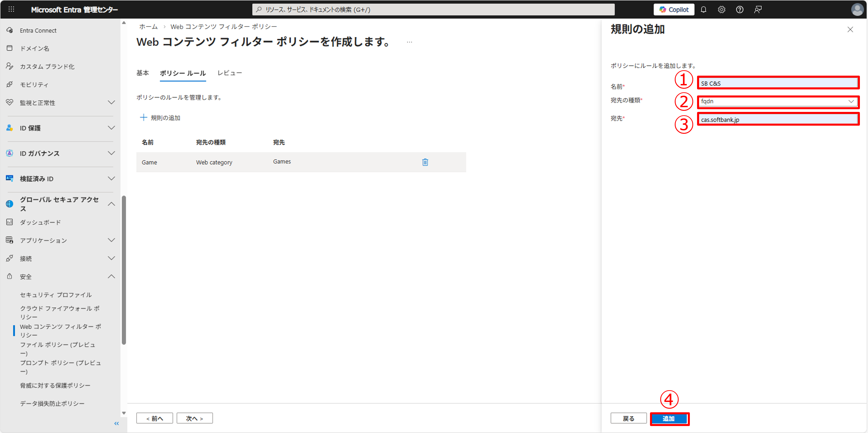Open the notifications bell
868x433 pixels.
[703, 9]
